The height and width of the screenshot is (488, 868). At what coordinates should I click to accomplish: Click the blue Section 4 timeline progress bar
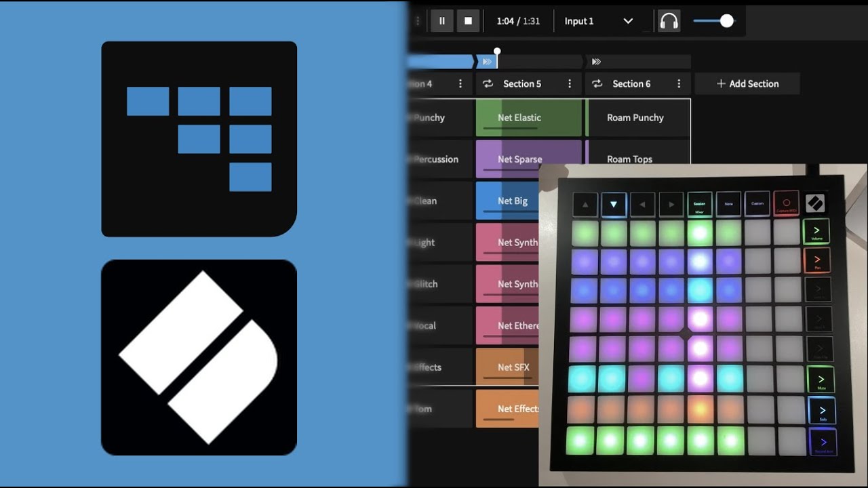439,62
